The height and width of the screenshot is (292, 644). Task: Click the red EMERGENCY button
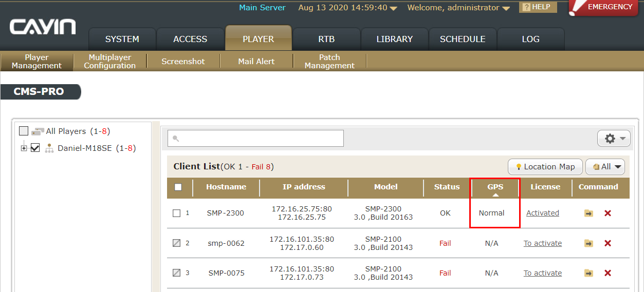604,8
